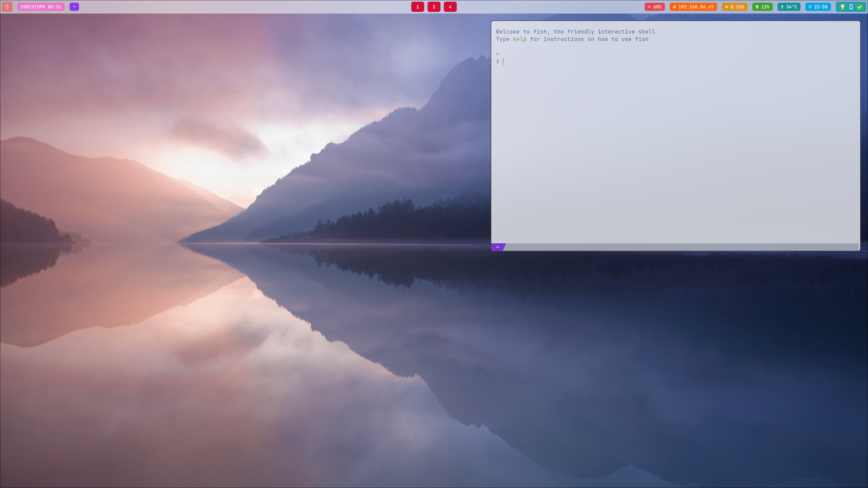Switch to workspace 1
The height and width of the screenshot is (488, 868).
point(418,7)
